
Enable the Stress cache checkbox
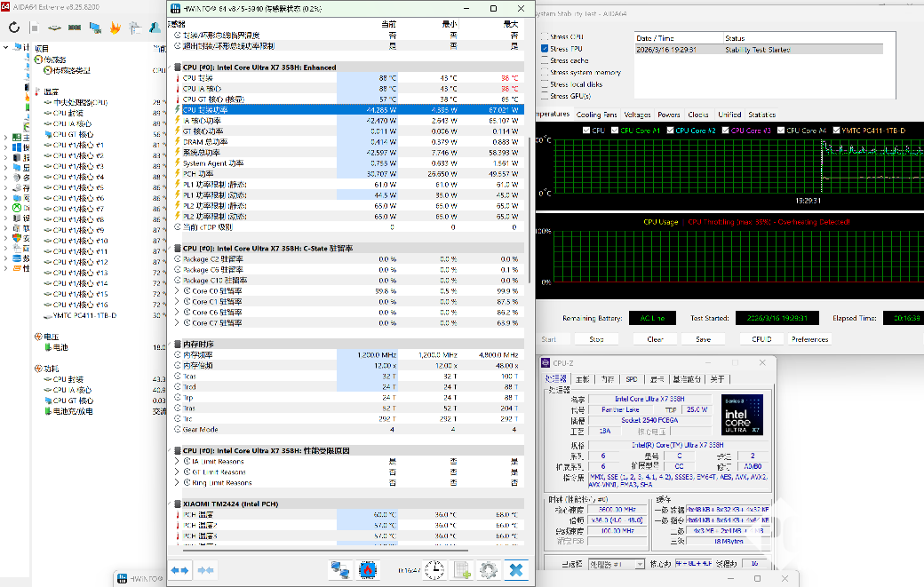[x=545, y=60]
